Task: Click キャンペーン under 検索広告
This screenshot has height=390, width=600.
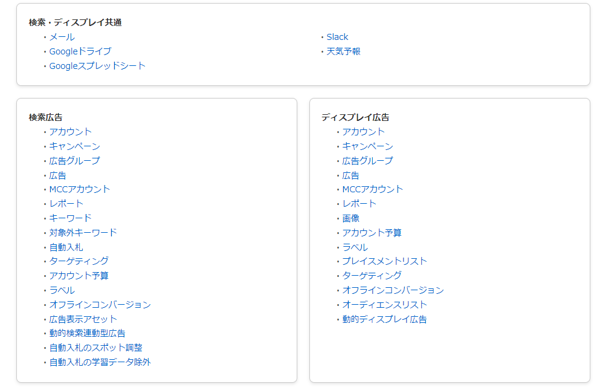Action: tap(75, 146)
